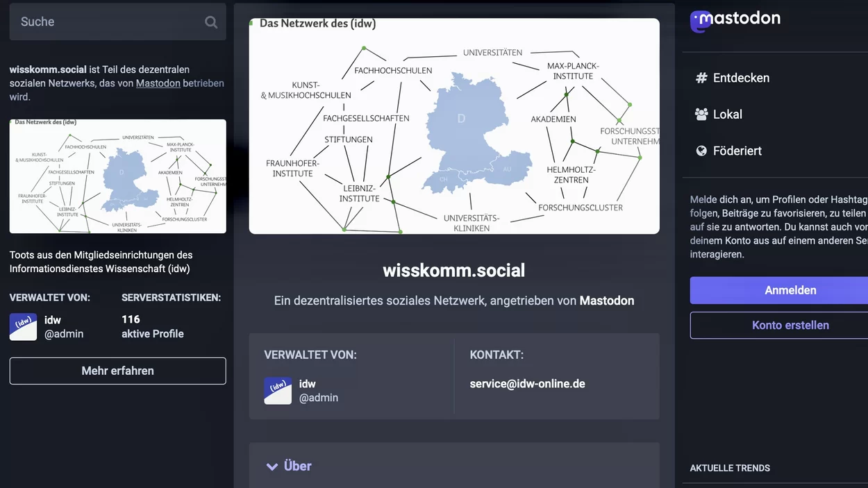The width and height of the screenshot is (868, 488).
Task: Open the Lokal timeline item
Action: coord(727,115)
